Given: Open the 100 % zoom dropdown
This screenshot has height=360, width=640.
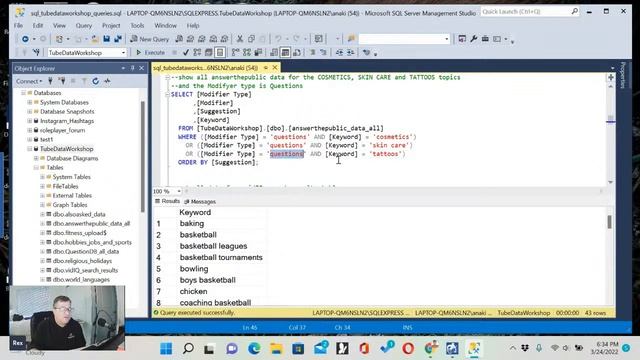Looking at the screenshot, I should coord(179,191).
